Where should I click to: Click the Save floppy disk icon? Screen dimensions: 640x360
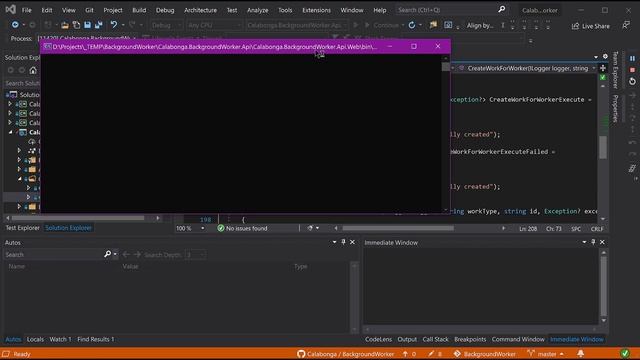(87, 25)
